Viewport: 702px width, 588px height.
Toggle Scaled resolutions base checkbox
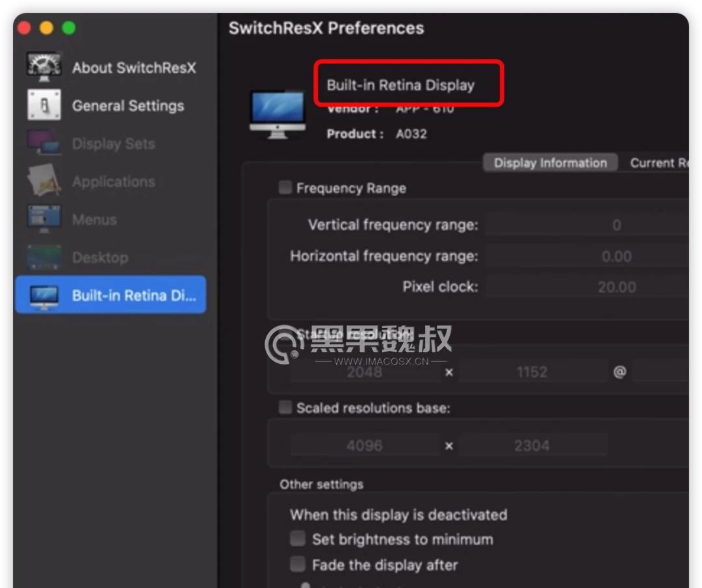285,407
